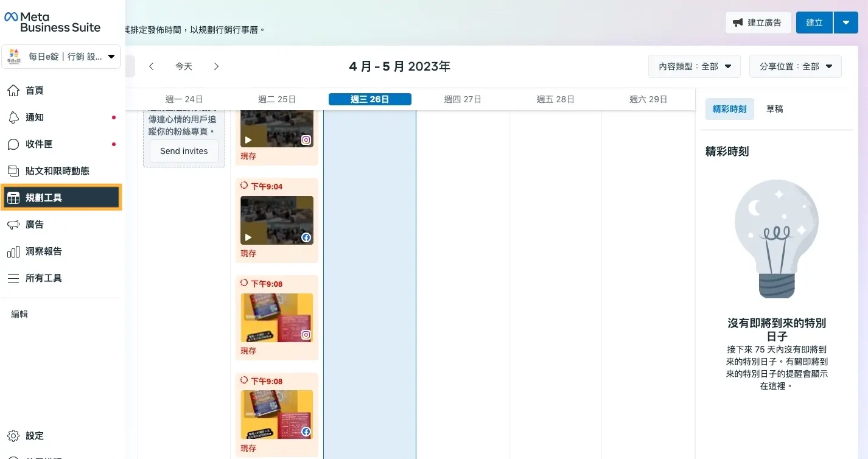
Task: Switch to the 草稿 tab
Action: [774, 109]
